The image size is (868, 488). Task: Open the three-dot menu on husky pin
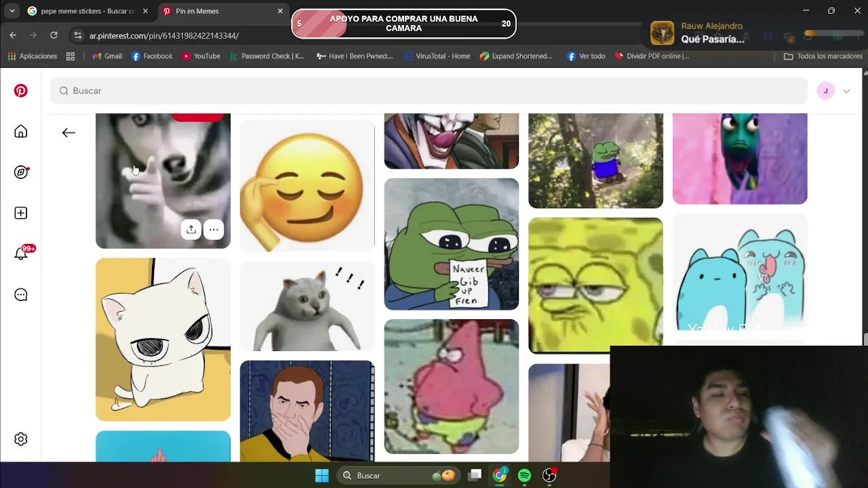click(214, 230)
